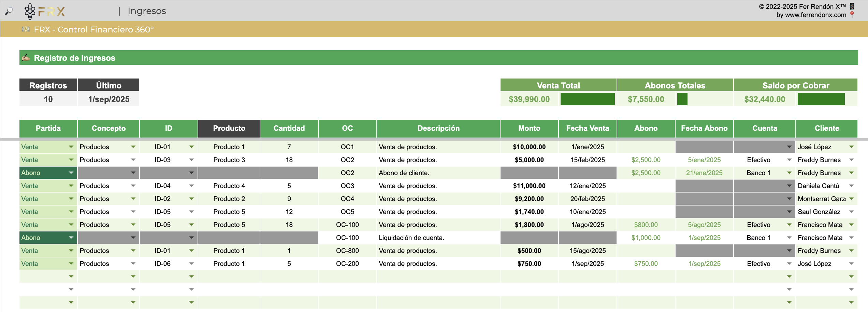868x312 pixels.
Task: Click the Producto column header
Action: point(229,128)
